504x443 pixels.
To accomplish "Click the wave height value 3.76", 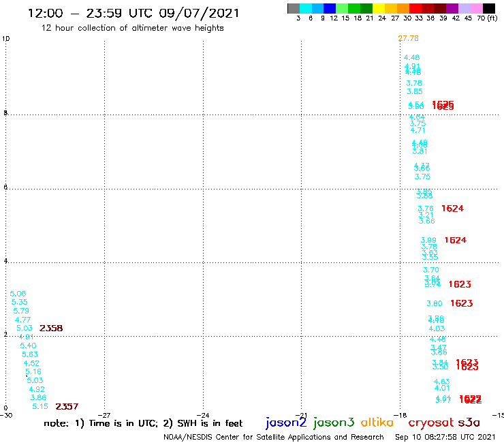I will [426, 209].
